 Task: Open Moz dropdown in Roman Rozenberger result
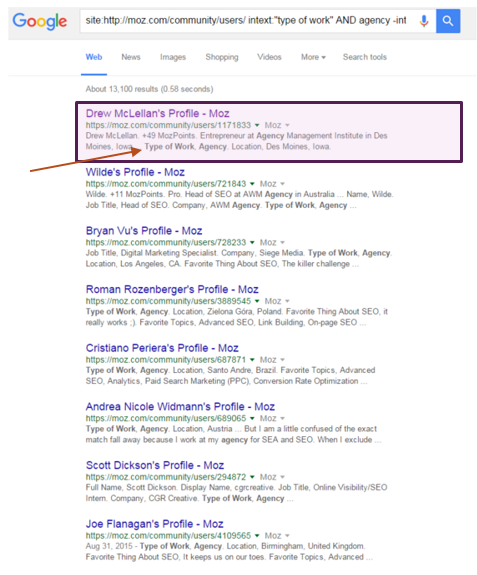click(x=277, y=301)
